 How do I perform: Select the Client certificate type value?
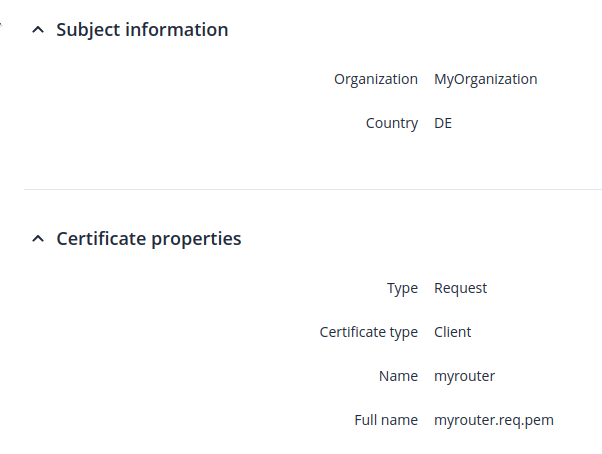pyautogui.click(x=452, y=332)
